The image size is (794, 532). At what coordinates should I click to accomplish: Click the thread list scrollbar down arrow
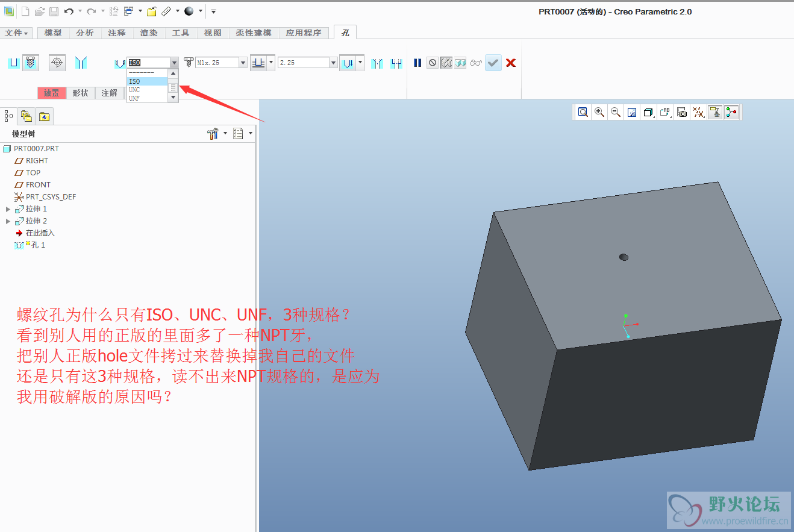173,98
